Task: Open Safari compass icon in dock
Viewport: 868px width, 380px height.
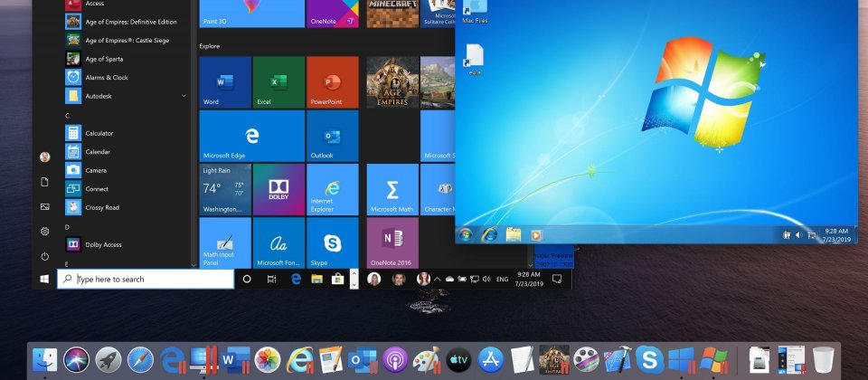Action: (141, 360)
